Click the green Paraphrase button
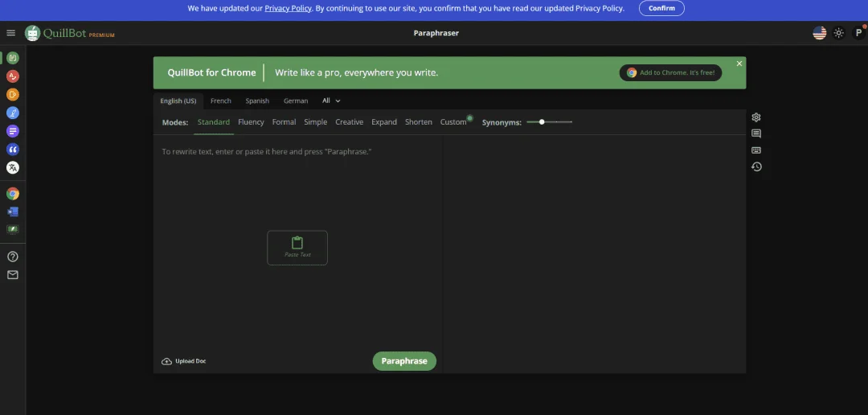The height and width of the screenshot is (415, 868). point(404,361)
